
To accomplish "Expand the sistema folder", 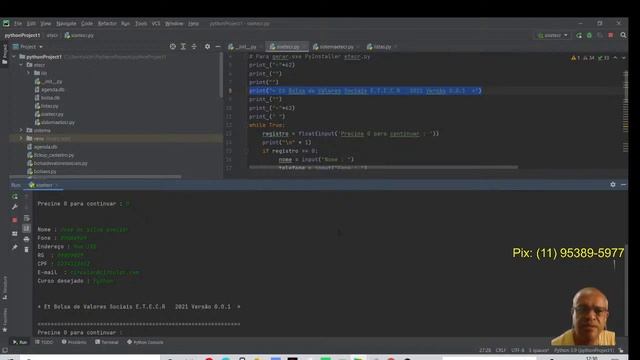I will pos(21,130).
